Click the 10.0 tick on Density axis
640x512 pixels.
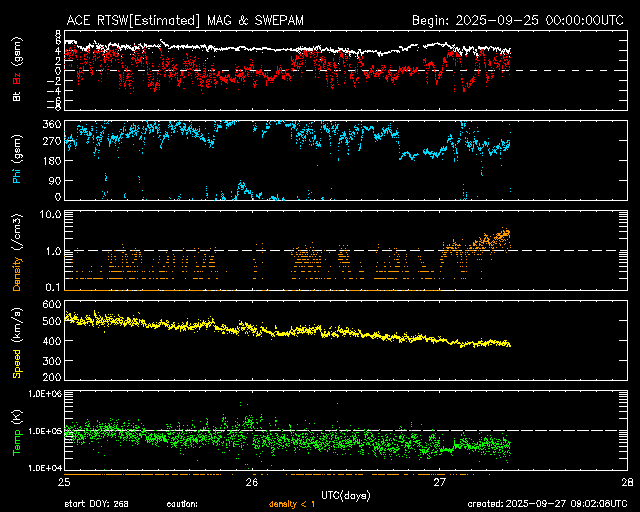click(x=49, y=214)
